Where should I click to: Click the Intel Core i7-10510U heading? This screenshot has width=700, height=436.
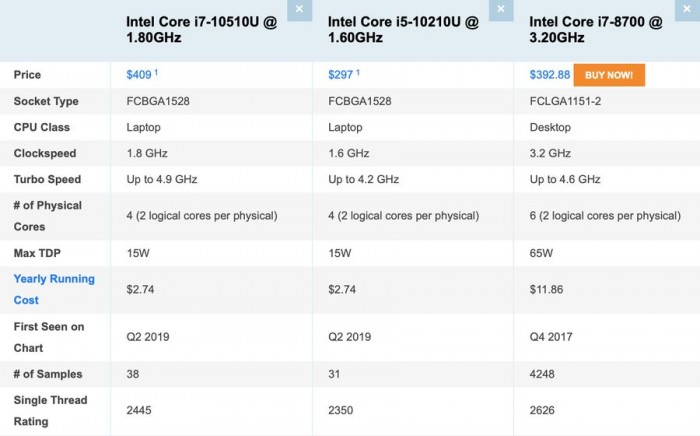point(202,29)
